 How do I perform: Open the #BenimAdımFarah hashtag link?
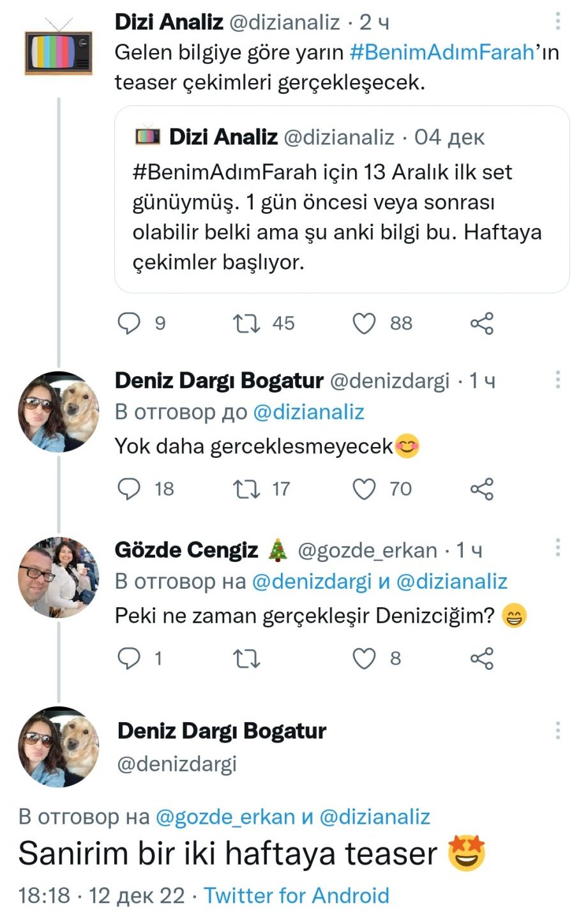(442, 52)
